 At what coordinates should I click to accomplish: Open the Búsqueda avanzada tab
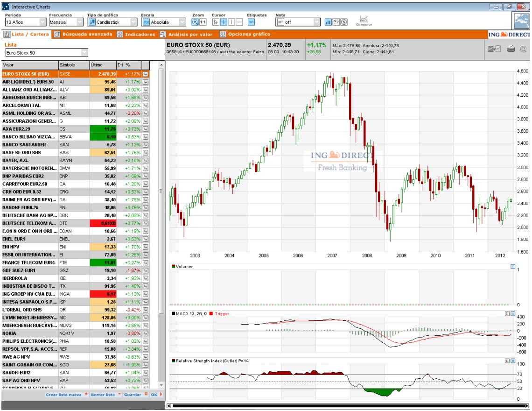(x=83, y=34)
